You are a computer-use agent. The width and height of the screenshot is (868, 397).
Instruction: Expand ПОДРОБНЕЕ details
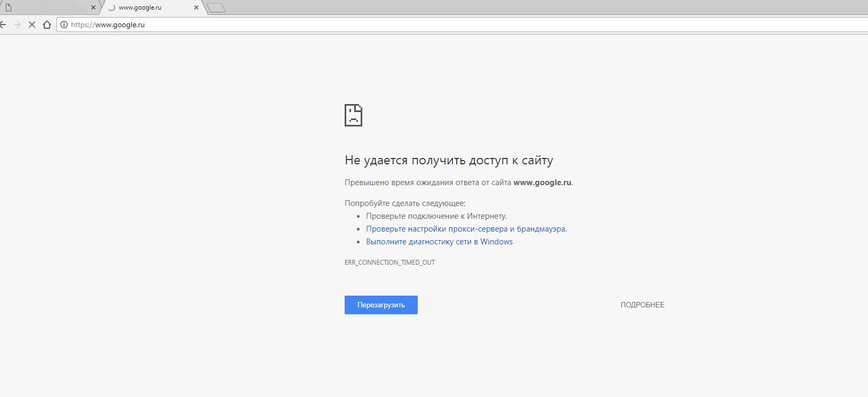click(x=642, y=305)
